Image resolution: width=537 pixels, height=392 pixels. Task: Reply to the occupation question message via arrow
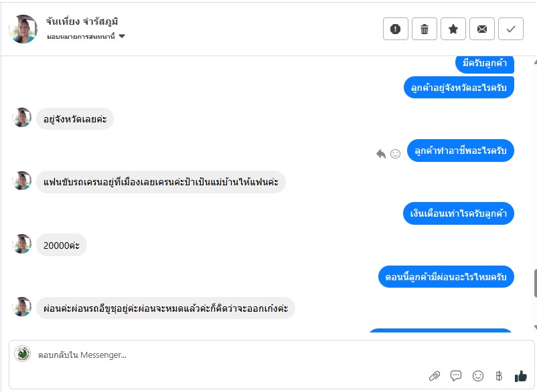pos(381,154)
